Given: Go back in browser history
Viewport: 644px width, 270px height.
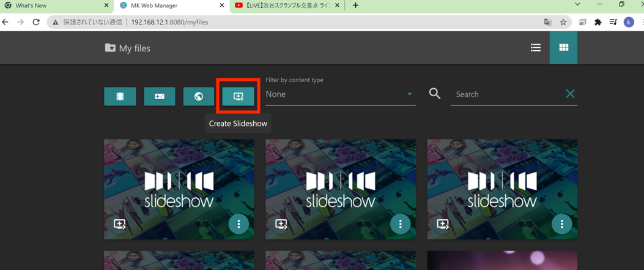Looking at the screenshot, I should [x=6, y=22].
